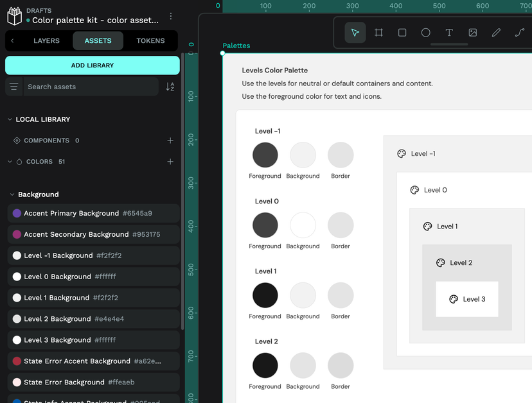Click the ADD LIBRARY button
The image size is (532, 403).
(92, 65)
